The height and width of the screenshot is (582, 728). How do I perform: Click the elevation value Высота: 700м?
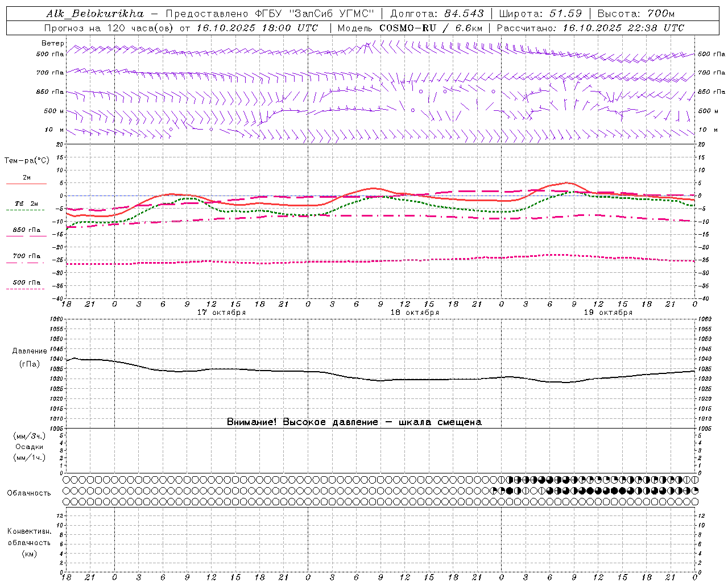[636, 14]
